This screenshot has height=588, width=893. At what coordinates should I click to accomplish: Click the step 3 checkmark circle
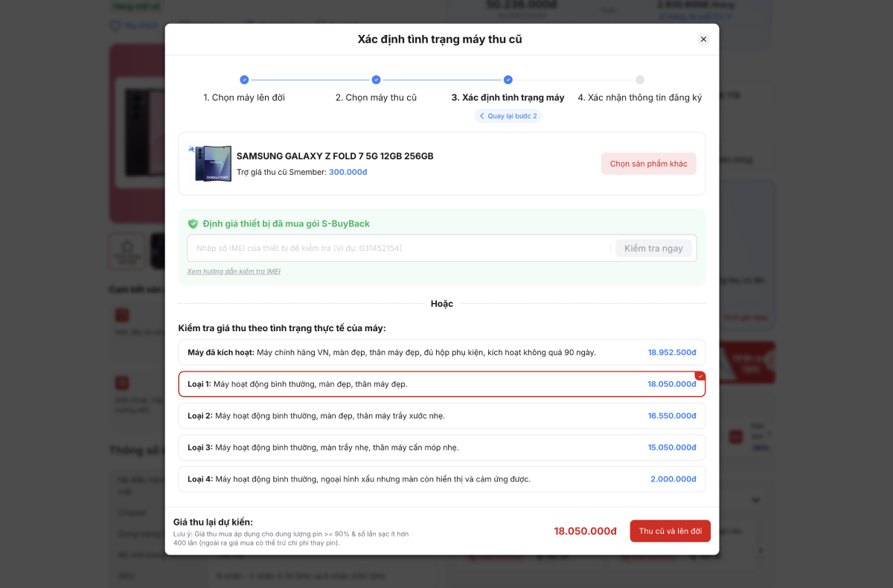point(508,80)
